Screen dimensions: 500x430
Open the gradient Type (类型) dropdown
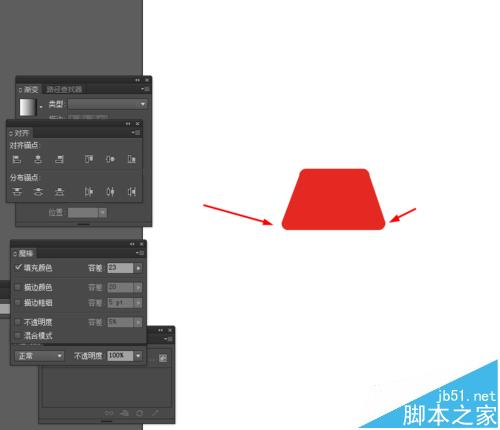(108, 104)
